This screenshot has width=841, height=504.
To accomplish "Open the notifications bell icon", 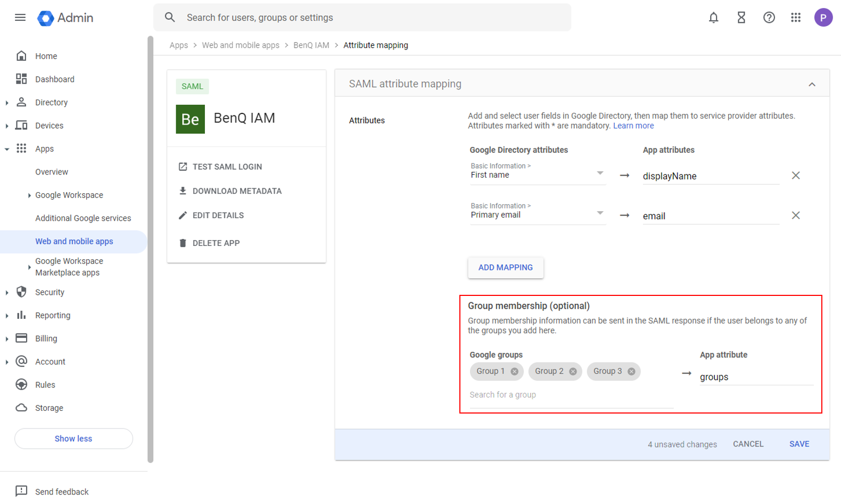I will (713, 18).
